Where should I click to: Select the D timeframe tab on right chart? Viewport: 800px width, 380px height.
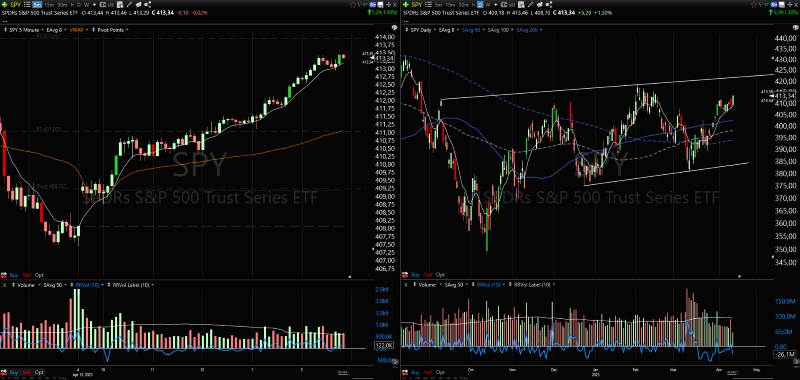(x=480, y=5)
